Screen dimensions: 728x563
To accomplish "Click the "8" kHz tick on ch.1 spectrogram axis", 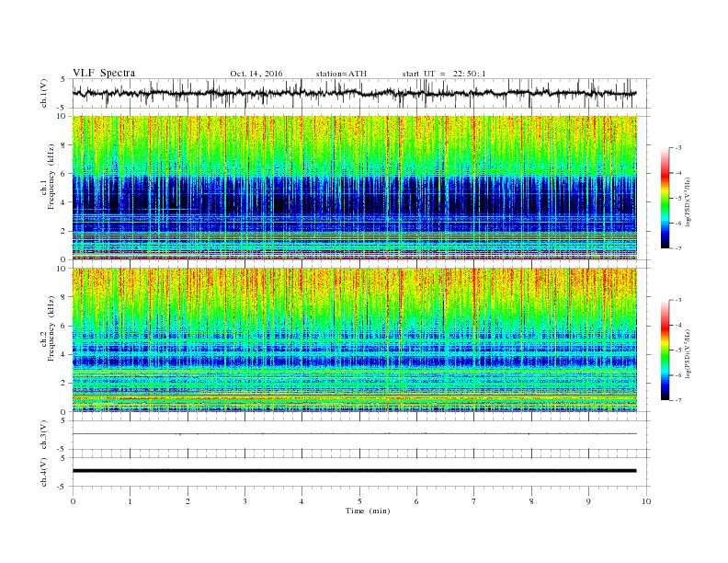I will pyautogui.click(x=64, y=145).
